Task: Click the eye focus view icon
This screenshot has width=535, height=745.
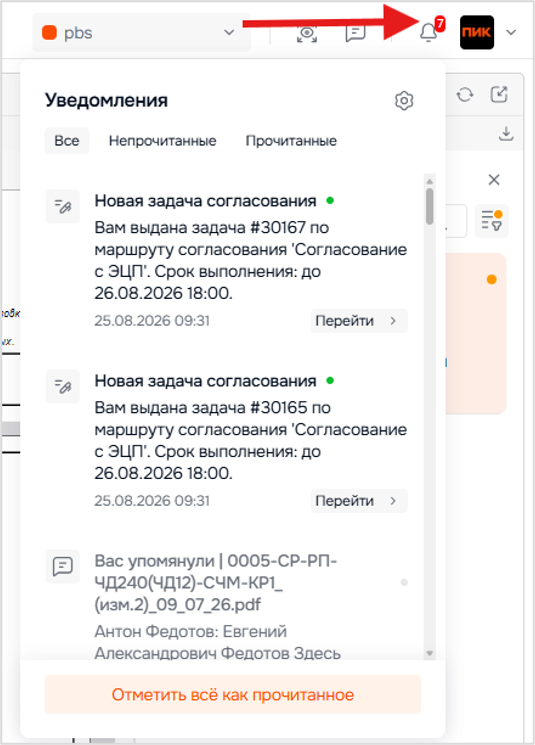Action: 307,33
